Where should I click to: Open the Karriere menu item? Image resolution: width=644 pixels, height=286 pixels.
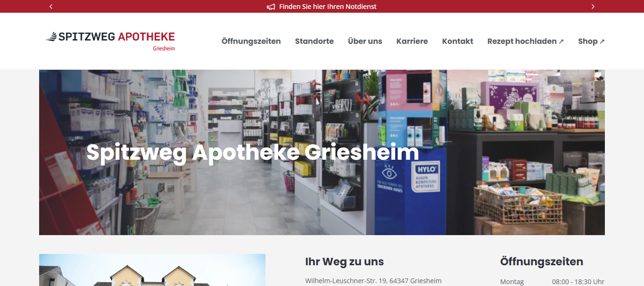point(412,41)
